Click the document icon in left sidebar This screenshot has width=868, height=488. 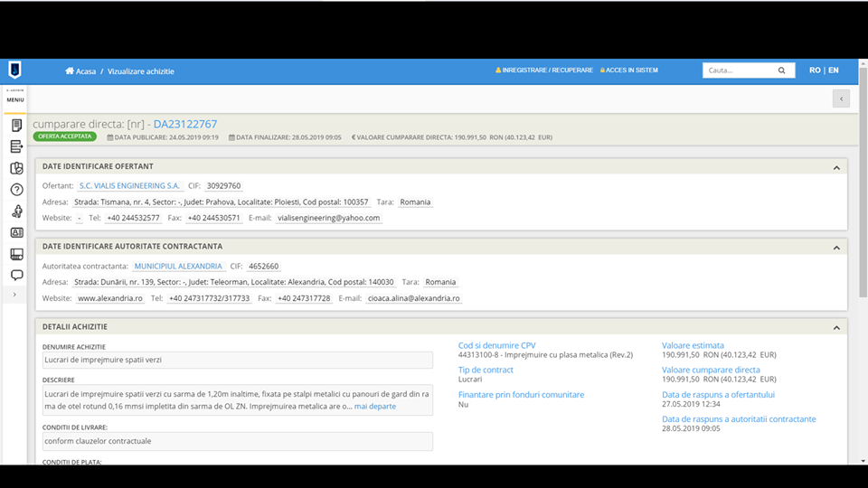(x=16, y=125)
